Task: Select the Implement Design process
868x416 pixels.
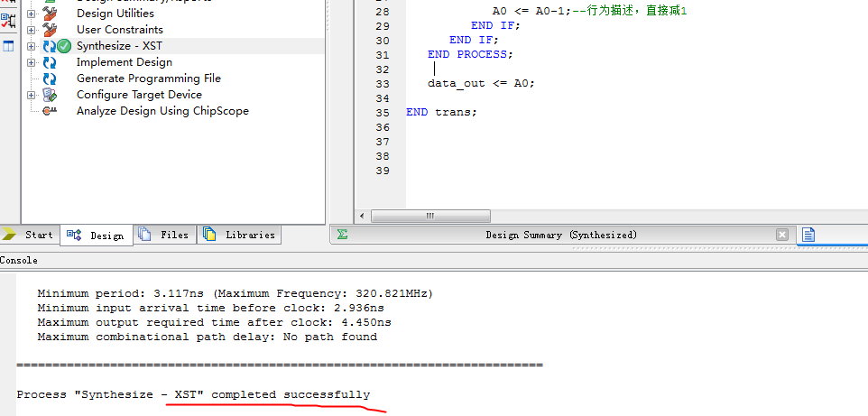Action: 125,62
